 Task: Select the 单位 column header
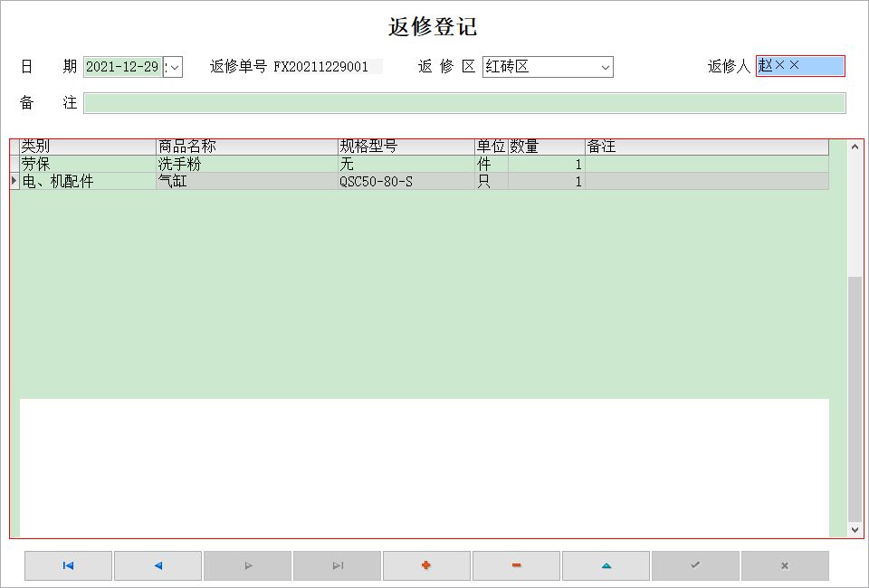click(x=492, y=147)
